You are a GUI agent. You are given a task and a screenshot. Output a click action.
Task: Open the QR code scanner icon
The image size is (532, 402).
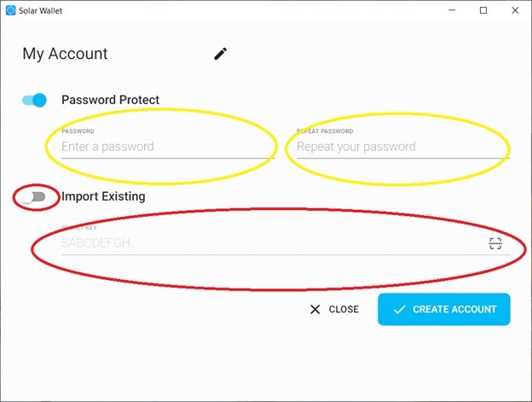point(495,243)
